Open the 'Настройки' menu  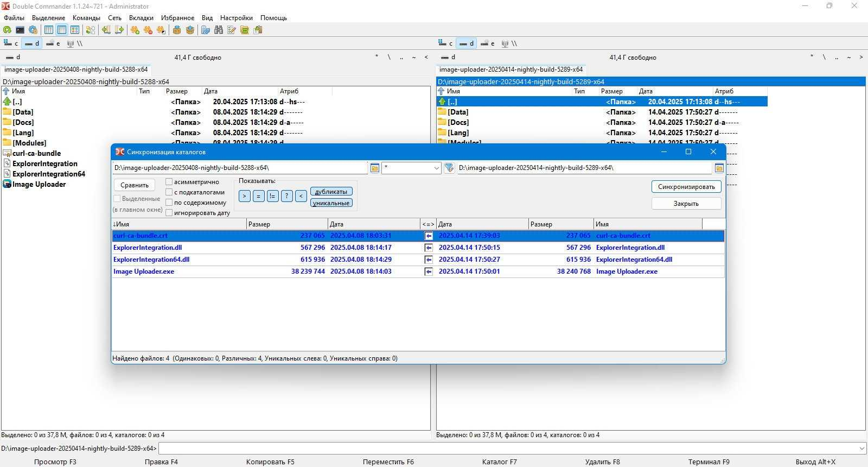(x=236, y=18)
